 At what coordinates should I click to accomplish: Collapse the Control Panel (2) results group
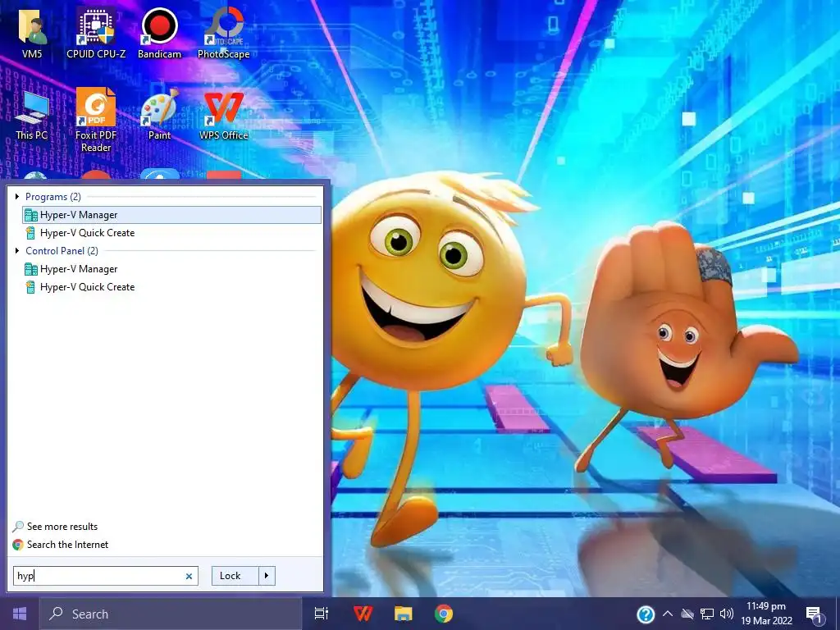pyautogui.click(x=17, y=251)
